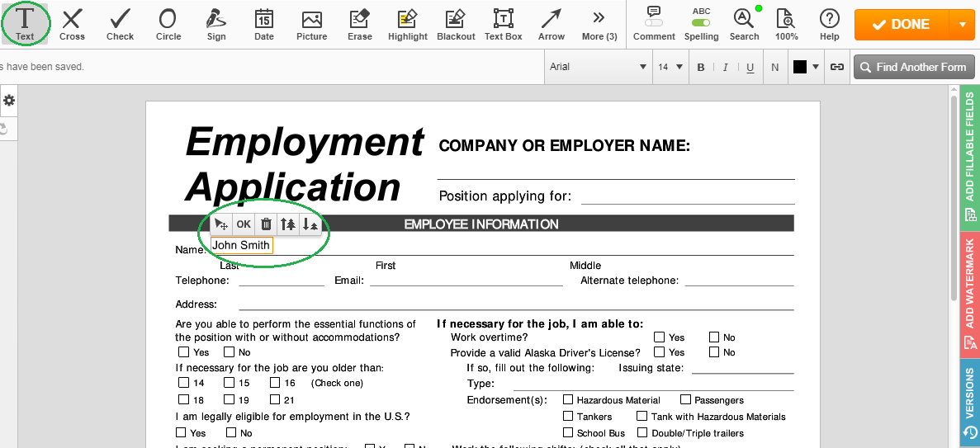Open the settings gear on left sidebar
980x448 pixels.
tap(9, 101)
